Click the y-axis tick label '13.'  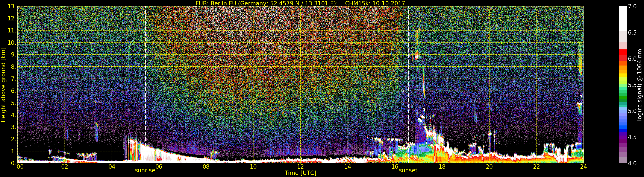12,6
